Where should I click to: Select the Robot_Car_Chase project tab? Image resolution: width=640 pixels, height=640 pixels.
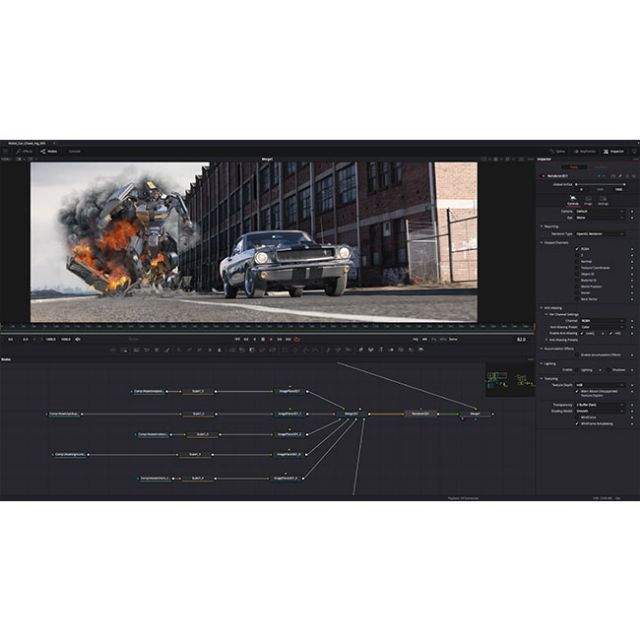27,144
